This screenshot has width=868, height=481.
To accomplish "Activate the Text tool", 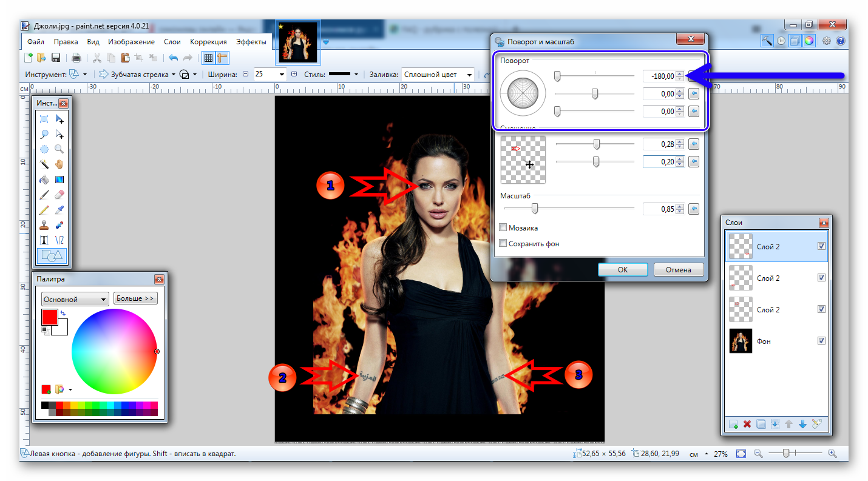I will 44,240.
